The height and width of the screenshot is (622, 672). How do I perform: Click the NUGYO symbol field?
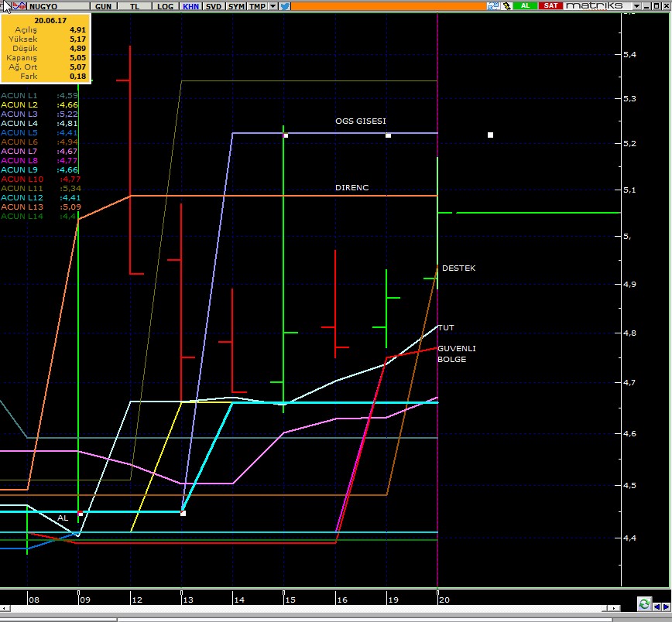(59, 6)
